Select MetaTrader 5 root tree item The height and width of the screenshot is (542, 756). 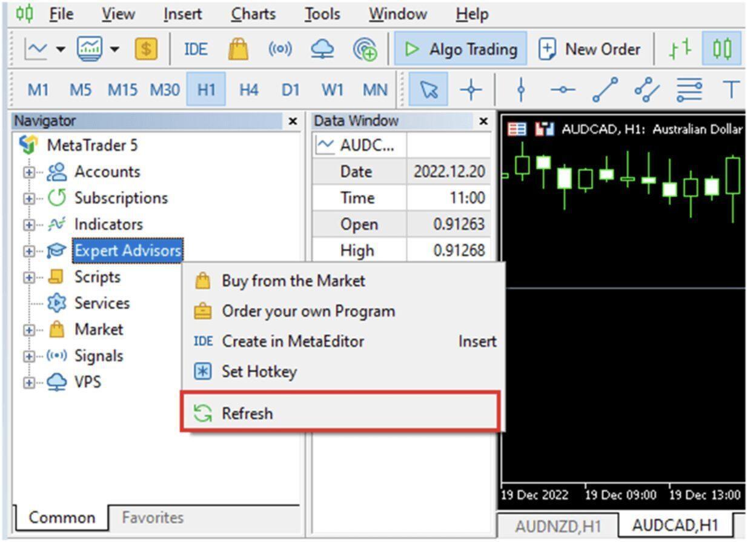coord(92,146)
